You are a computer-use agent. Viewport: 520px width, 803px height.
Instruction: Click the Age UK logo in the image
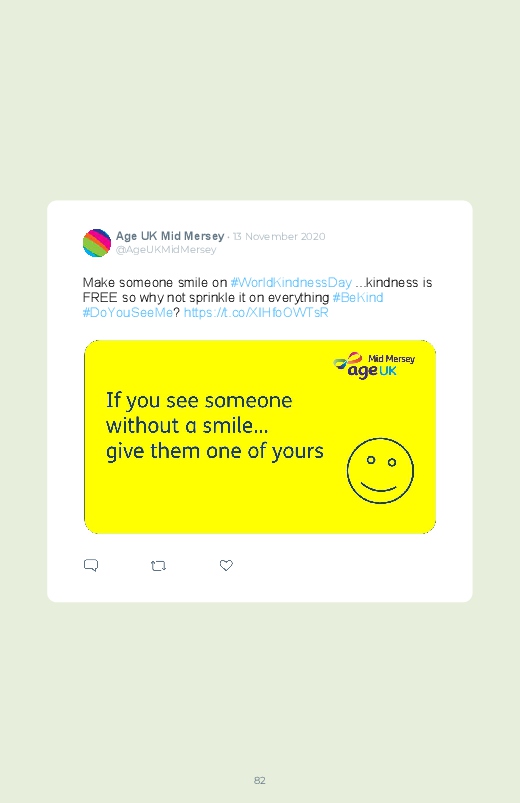[374, 366]
